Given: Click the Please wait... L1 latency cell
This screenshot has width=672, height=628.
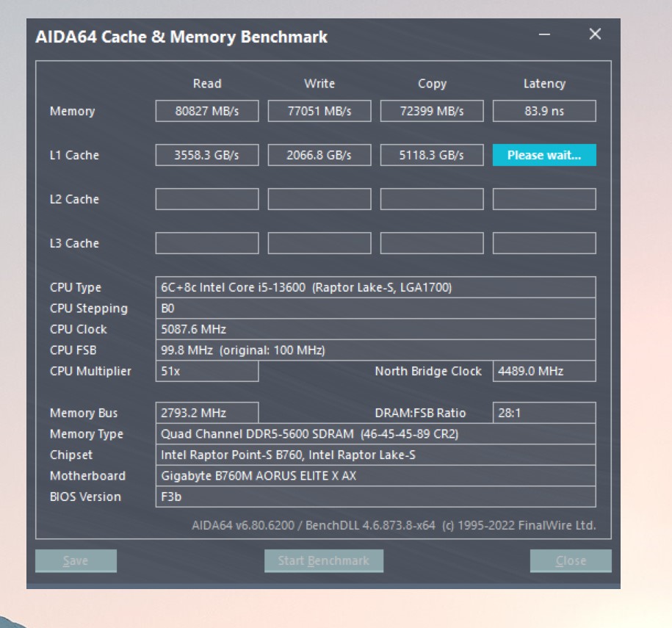Looking at the screenshot, I should click(x=544, y=155).
